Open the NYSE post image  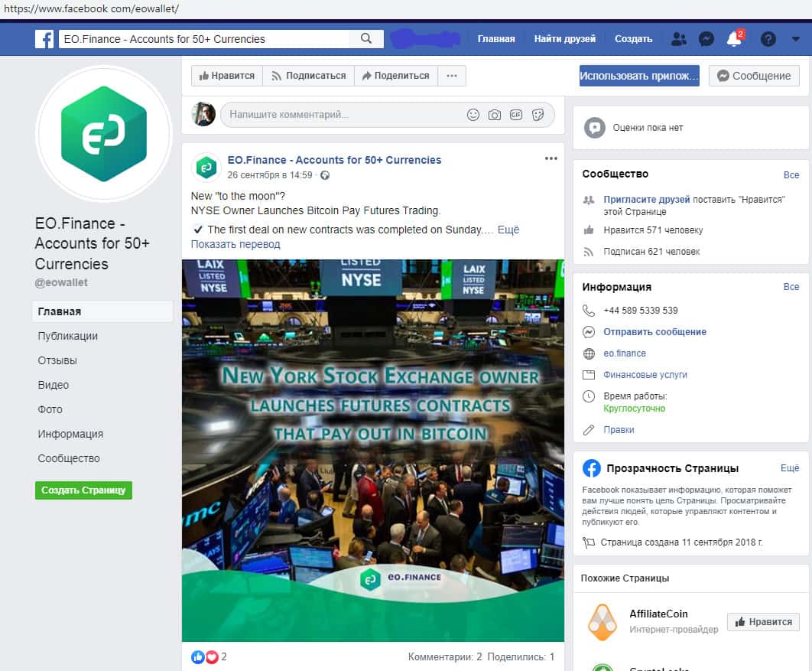coord(373,451)
